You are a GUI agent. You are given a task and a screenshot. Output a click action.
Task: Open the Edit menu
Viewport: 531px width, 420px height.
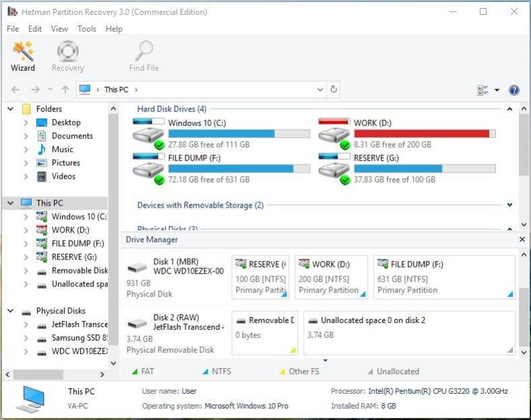click(35, 29)
